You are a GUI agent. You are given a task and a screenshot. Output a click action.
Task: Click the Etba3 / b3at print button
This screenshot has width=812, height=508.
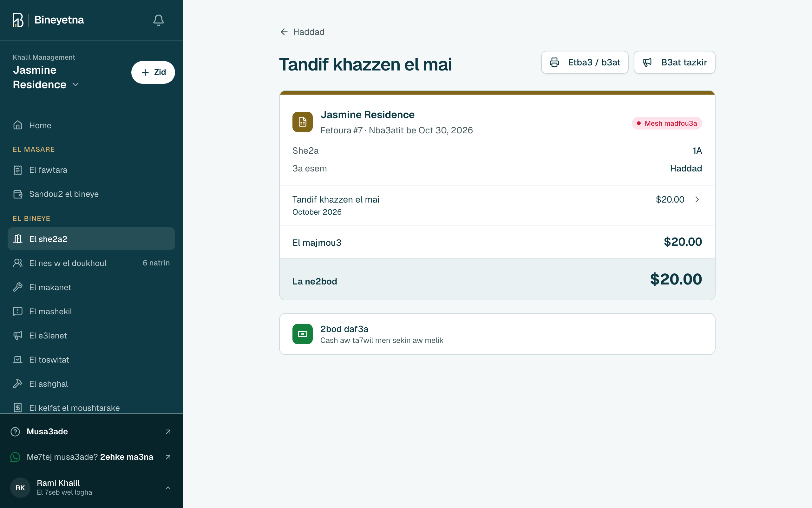click(x=585, y=62)
